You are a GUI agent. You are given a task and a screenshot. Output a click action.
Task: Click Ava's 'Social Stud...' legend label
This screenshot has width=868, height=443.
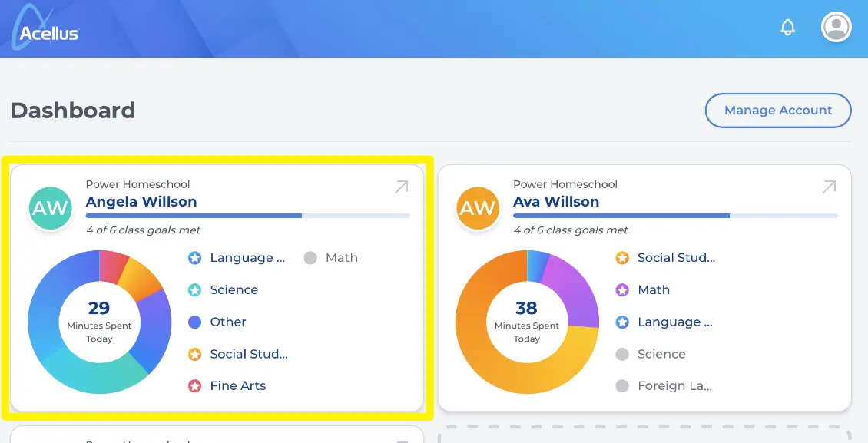677,258
